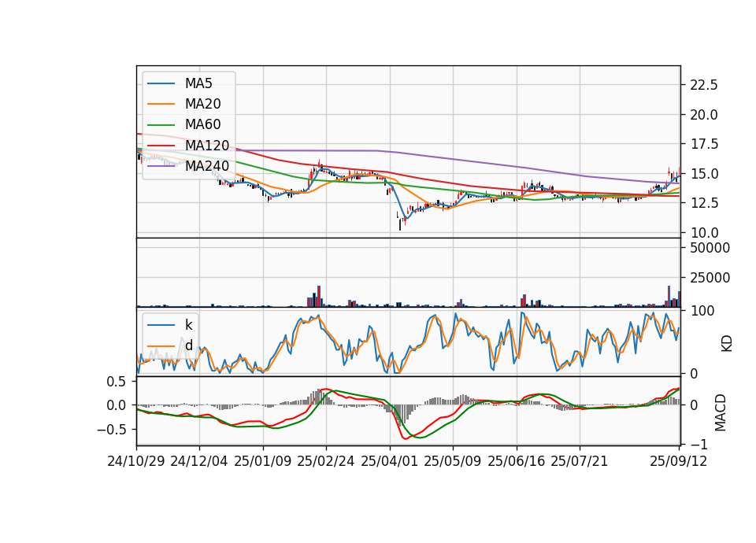Click the −0.5 MACD left axis value
The height and width of the screenshot is (543, 756).
(x=111, y=430)
